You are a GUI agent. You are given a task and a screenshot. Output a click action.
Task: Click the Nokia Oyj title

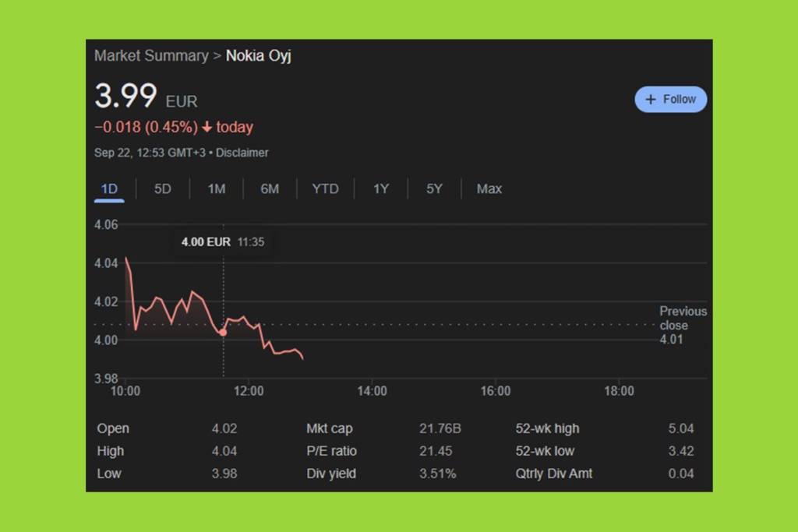click(x=258, y=56)
